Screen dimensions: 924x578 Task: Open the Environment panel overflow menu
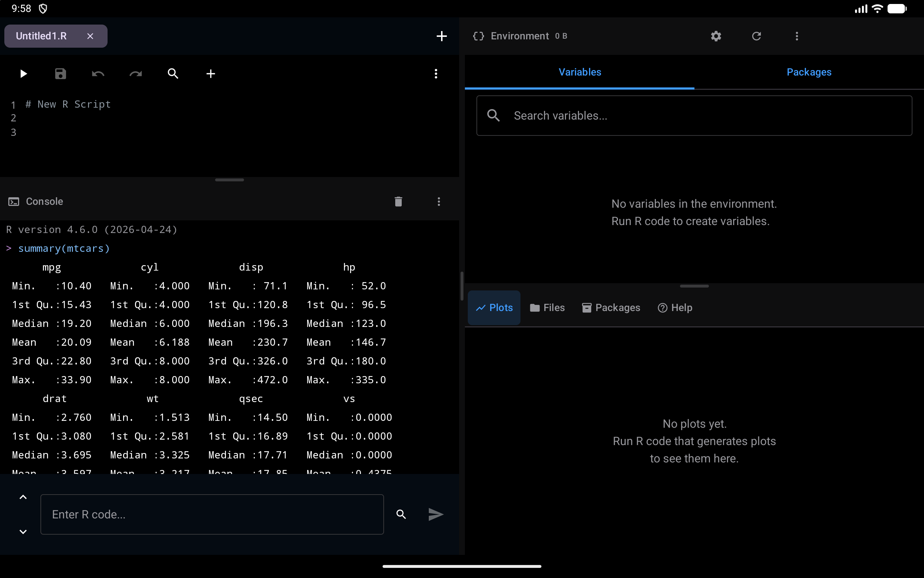(x=797, y=36)
